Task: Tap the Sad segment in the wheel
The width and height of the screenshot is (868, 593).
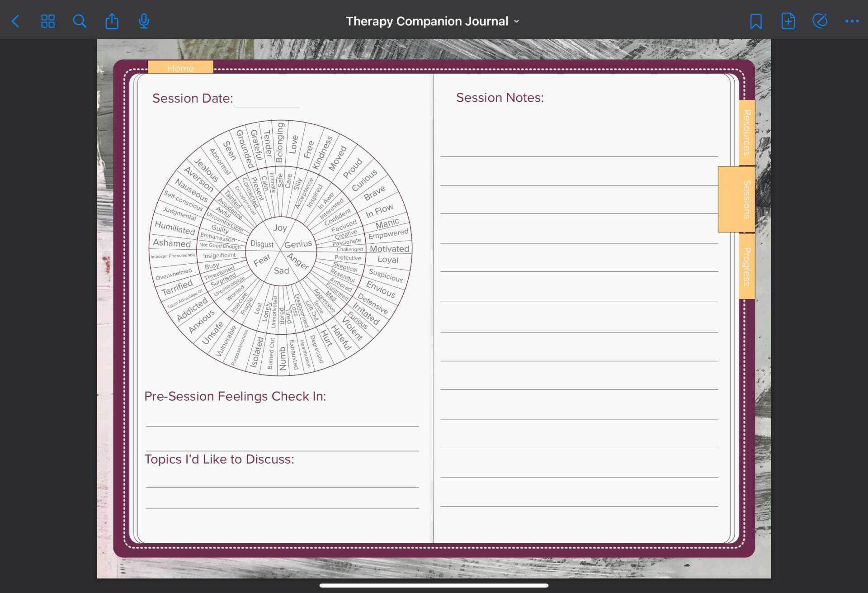Action: (281, 270)
